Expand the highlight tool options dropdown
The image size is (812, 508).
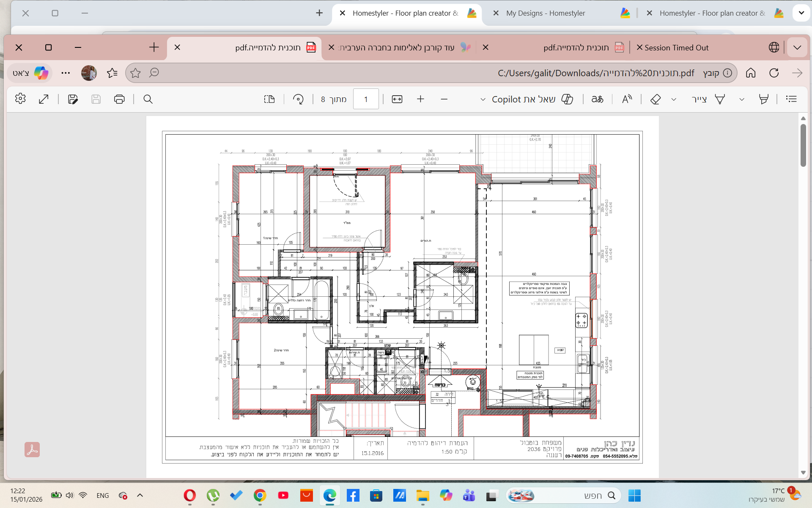click(741, 99)
